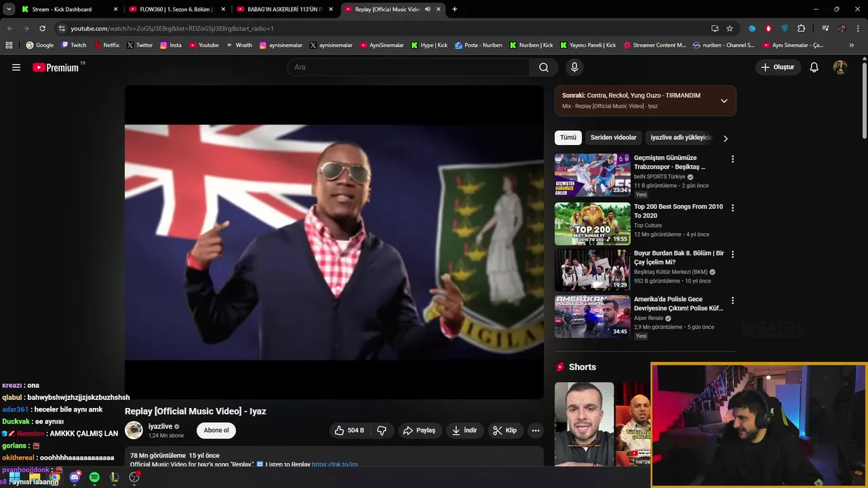The image size is (868, 488).
Task: Open the Oluştur create menu
Action: pyautogui.click(x=778, y=67)
